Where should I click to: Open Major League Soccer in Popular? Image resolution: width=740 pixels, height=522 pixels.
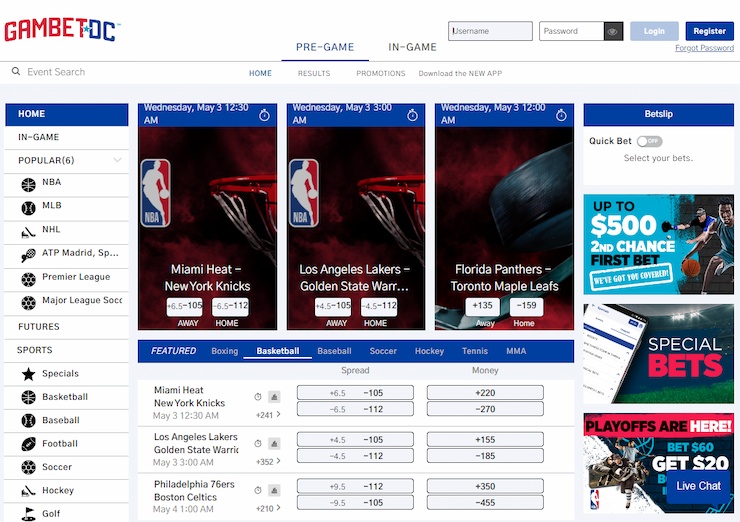click(67, 302)
